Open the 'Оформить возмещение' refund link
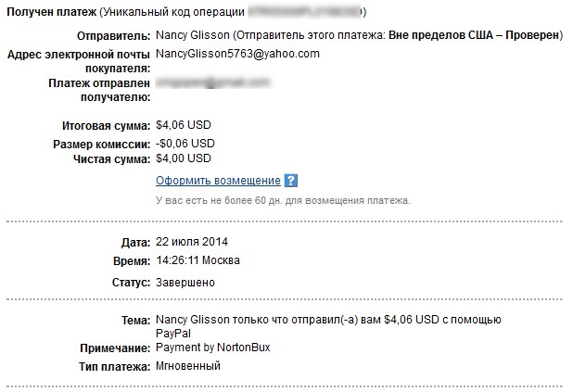 [x=218, y=181]
